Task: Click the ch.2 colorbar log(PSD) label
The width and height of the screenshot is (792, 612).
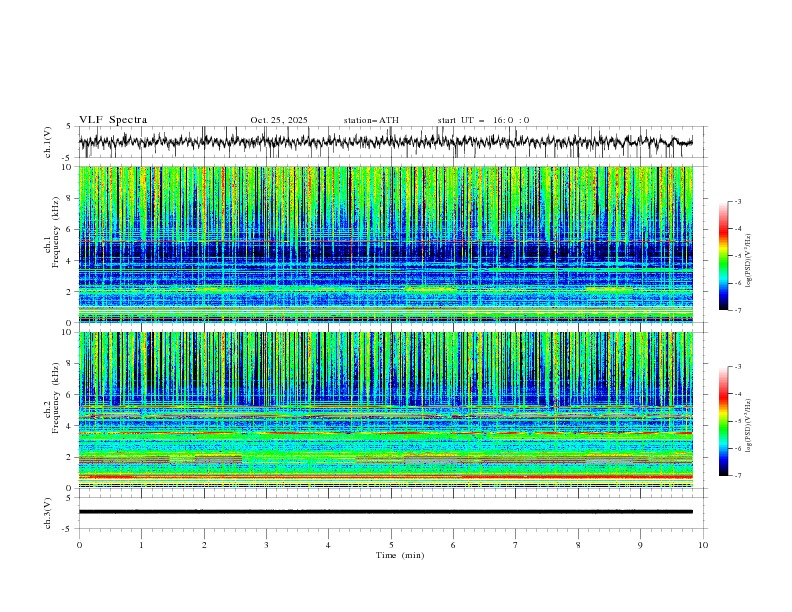Action: tap(749, 426)
